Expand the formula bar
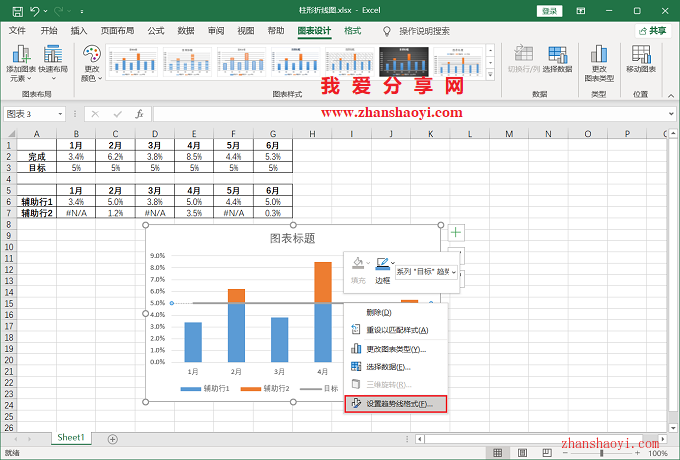The height and width of the screenshot is (460, 680). [671, 114]
